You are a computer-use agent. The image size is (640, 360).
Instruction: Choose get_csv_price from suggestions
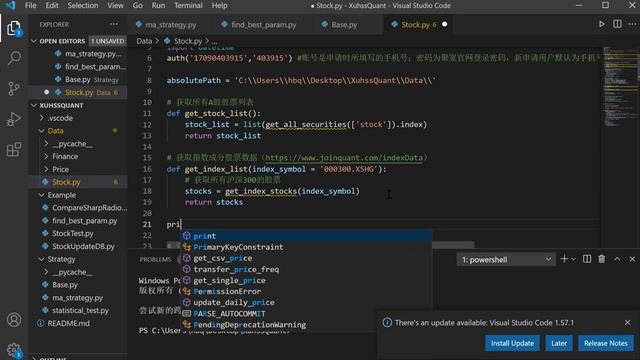306,258
